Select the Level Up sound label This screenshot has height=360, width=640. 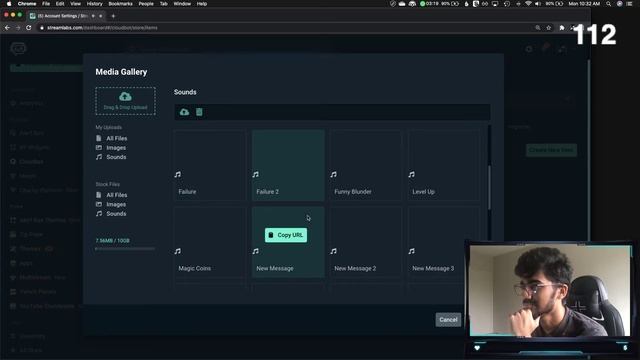click(x=423, y=191)
